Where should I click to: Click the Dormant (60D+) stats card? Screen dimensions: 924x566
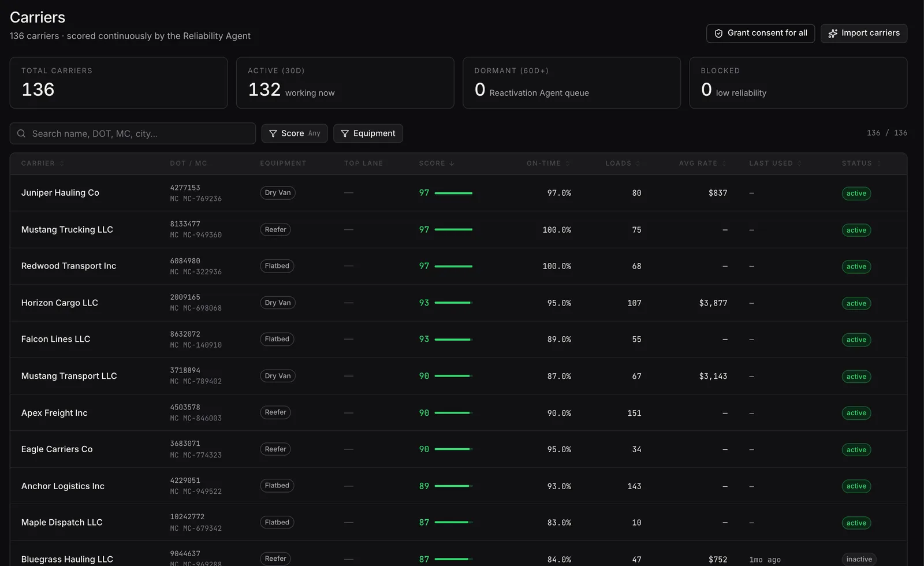(572, 83)
